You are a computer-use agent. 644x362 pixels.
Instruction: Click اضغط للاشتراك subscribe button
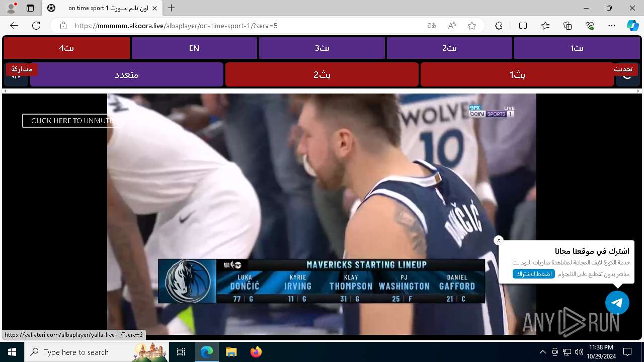tap(534, 274)
